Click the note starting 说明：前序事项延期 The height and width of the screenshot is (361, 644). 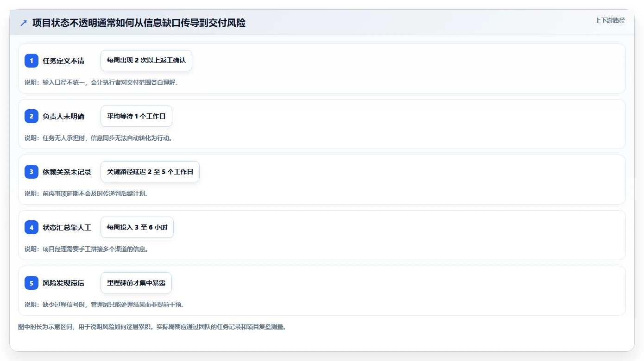click(x=87, y=193)
